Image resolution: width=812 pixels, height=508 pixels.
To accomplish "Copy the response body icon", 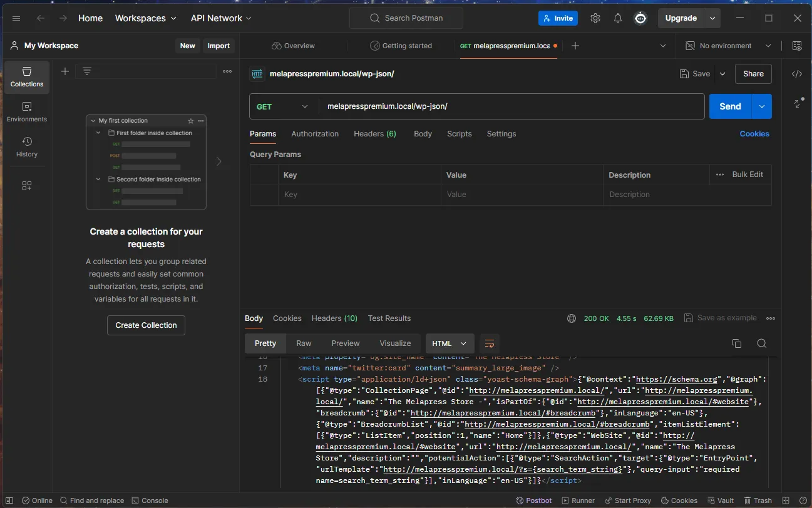I will [x=737, y=343].
